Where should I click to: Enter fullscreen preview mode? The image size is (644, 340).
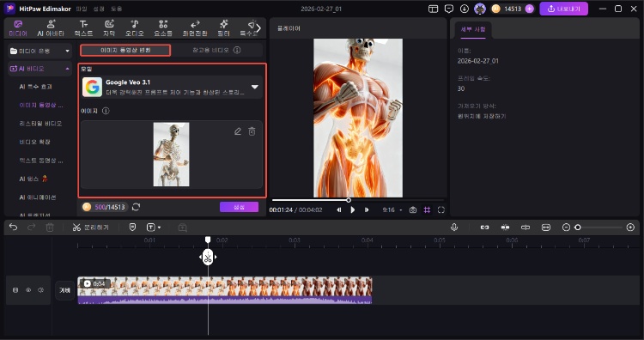(441, 209)
